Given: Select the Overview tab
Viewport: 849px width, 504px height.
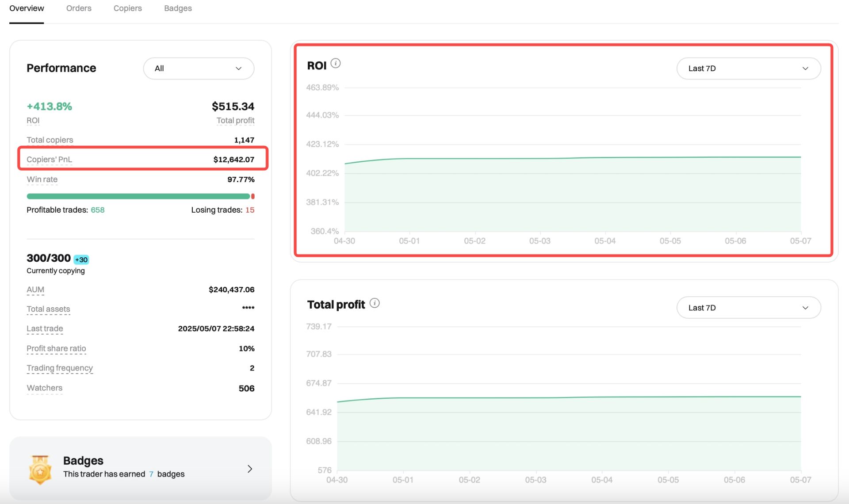Looking at the screenshot, I should 27,8.
